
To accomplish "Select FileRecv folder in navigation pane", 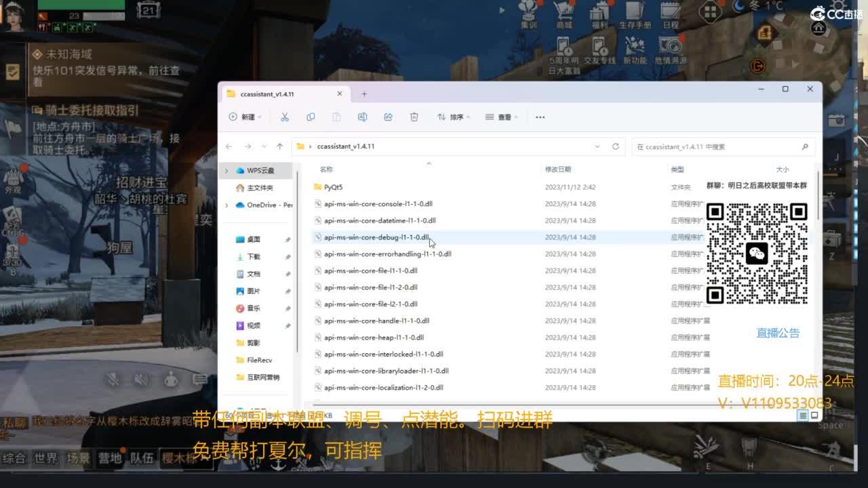I will pyautogui.click(x=259, y=360).
